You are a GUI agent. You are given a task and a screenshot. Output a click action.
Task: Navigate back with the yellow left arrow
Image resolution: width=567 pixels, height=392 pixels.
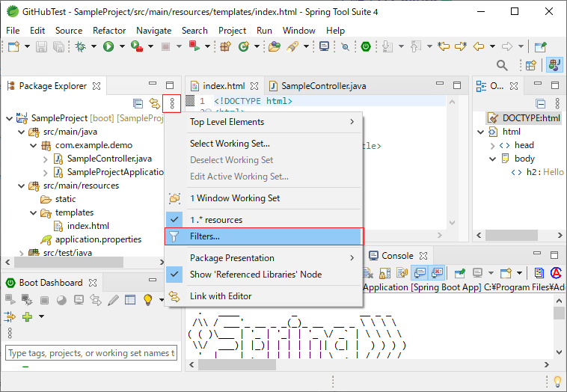[x=479, y=46]
